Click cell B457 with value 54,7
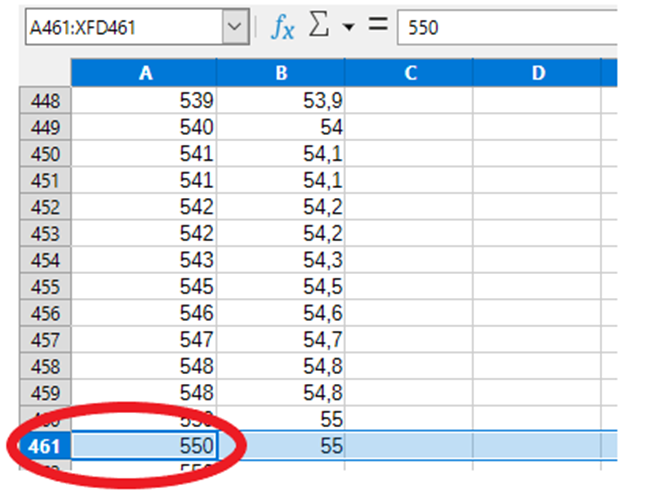 (x=280, y=339)
